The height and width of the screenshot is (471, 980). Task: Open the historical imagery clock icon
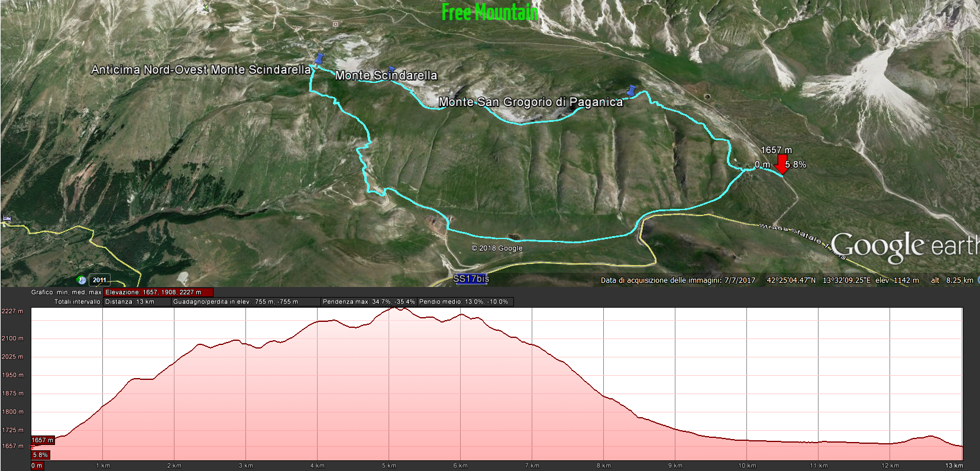[x=82, y=280]
